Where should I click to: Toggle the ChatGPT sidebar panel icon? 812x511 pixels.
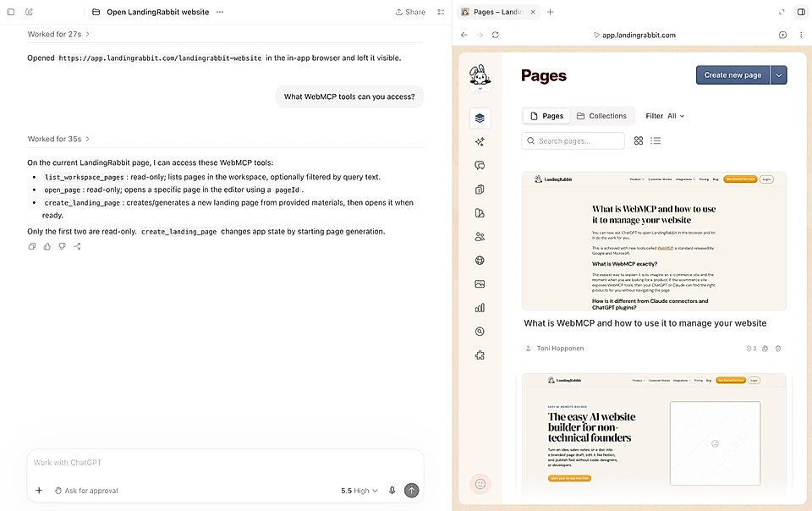click(11, 12)
